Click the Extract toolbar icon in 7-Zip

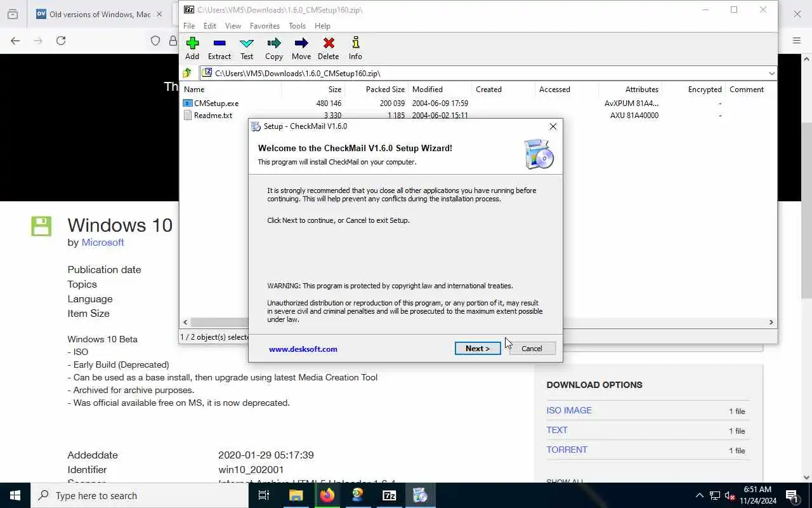(219, 48)
